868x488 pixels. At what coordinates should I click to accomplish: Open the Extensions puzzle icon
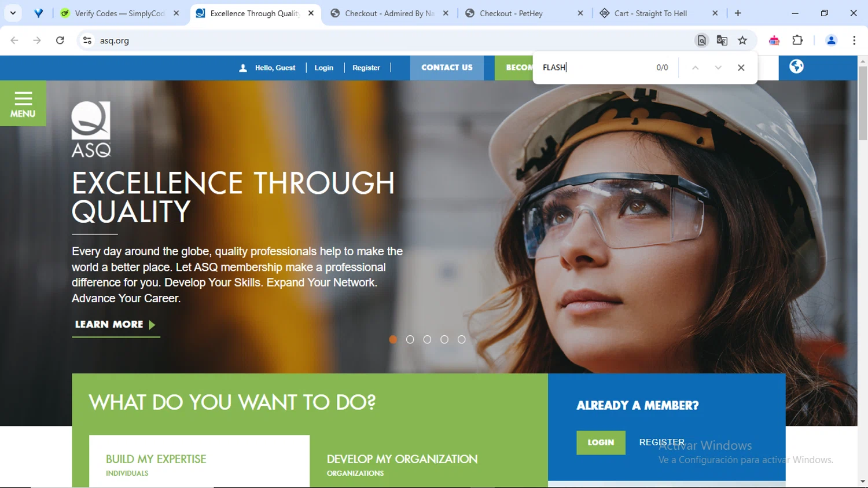click(x=797, y=41)
